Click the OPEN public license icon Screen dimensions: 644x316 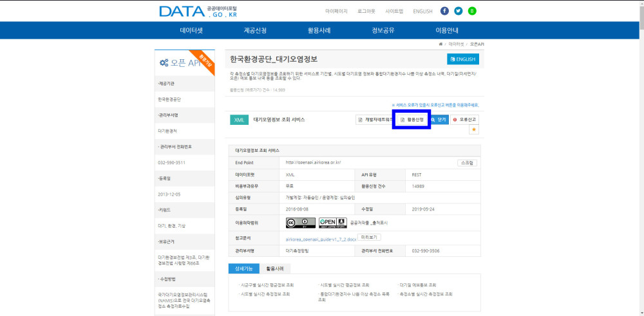click(333, 223)
